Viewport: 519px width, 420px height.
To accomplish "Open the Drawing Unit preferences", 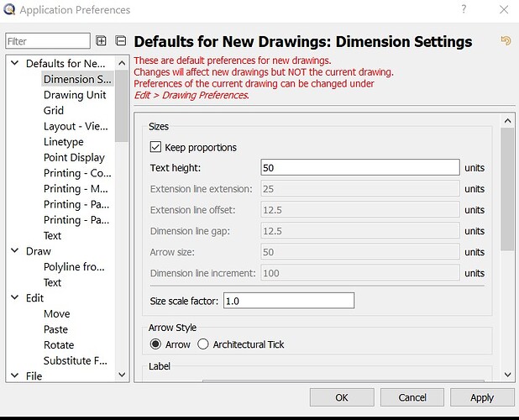I will coord(75,95).
